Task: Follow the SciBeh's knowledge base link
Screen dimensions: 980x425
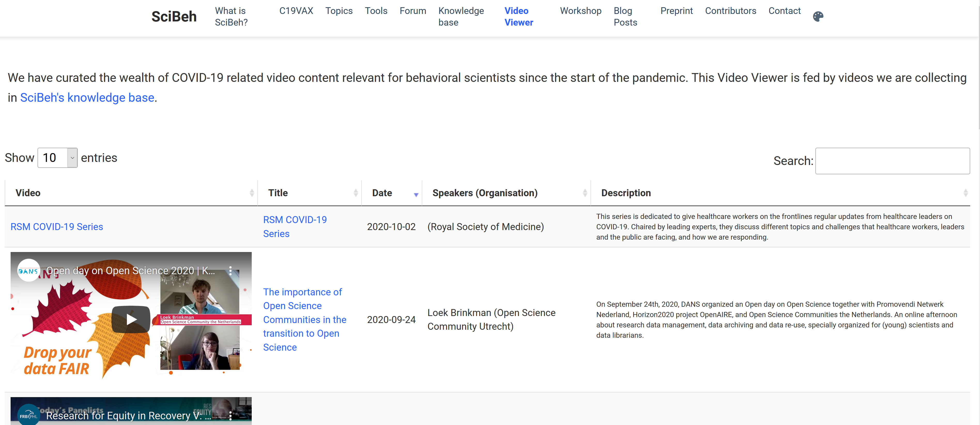Action: 87,98
